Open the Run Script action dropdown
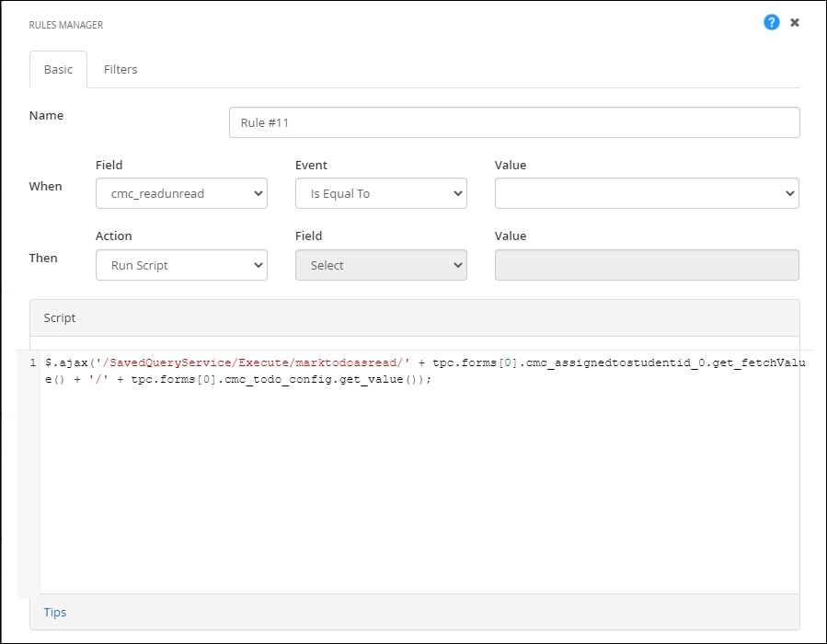Viewport: 827px width, 644px height. (x=181, y=266)
